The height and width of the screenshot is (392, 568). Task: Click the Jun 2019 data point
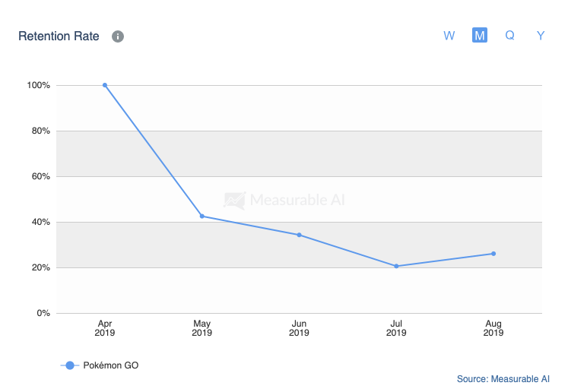click(300, 235)
